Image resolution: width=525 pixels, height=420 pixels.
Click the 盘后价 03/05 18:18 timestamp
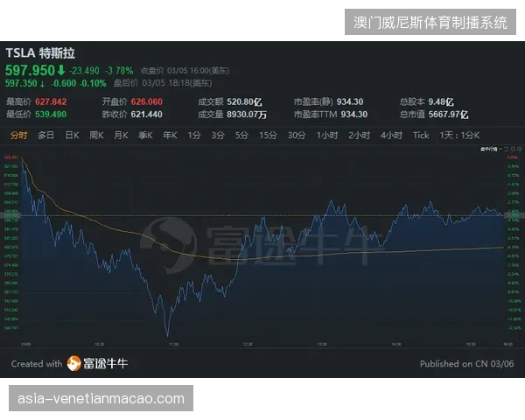tap(163, 83)
